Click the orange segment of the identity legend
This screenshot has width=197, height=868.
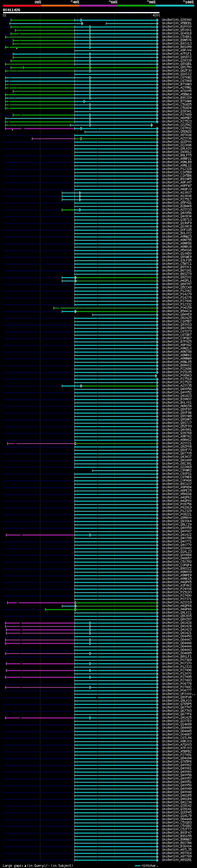(x=60, y=6)
